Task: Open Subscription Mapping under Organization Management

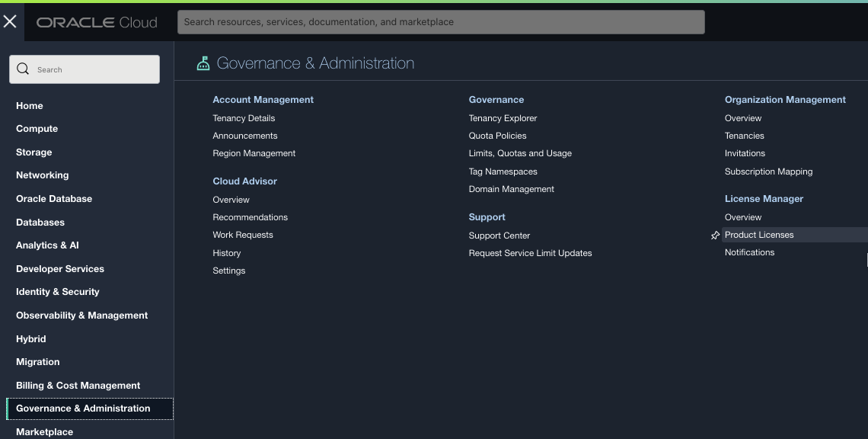Action: point(769,171)
